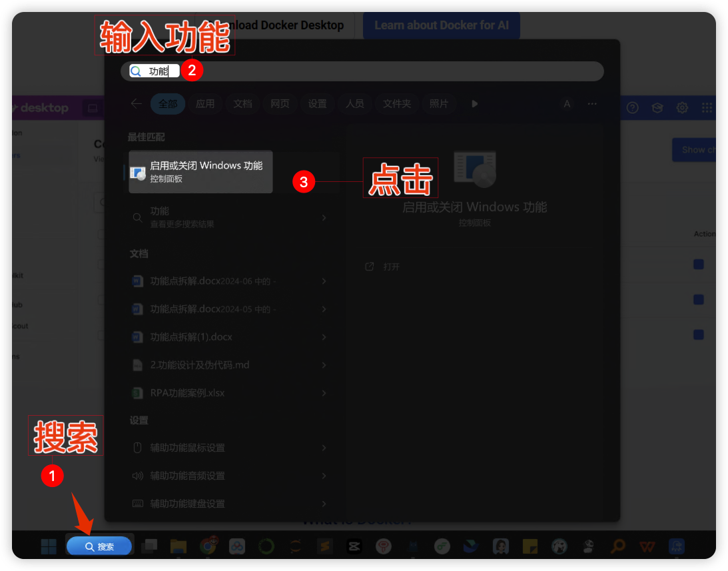
Task: Click the open-external icon beside 打开
Action: point(370,267)
